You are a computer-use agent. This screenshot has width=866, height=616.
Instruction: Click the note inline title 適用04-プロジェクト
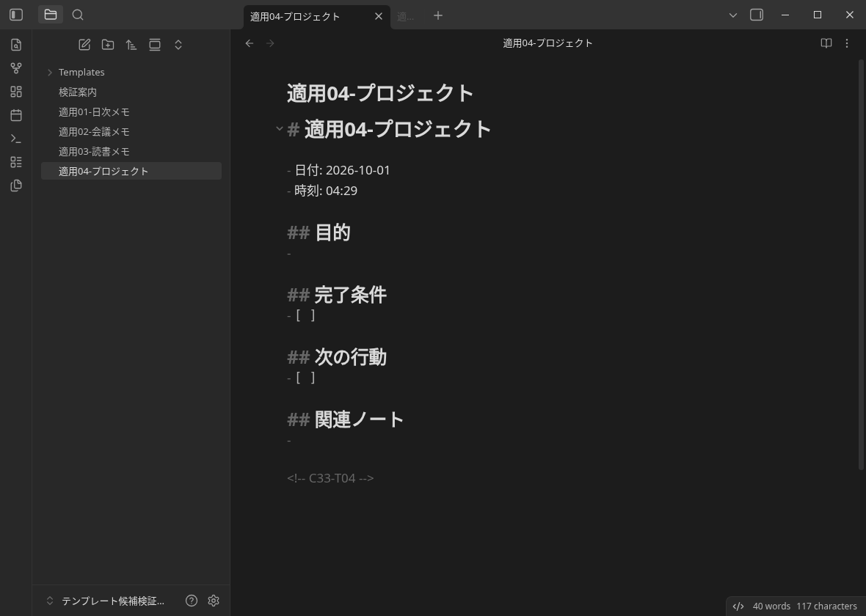tap(380, 92)
